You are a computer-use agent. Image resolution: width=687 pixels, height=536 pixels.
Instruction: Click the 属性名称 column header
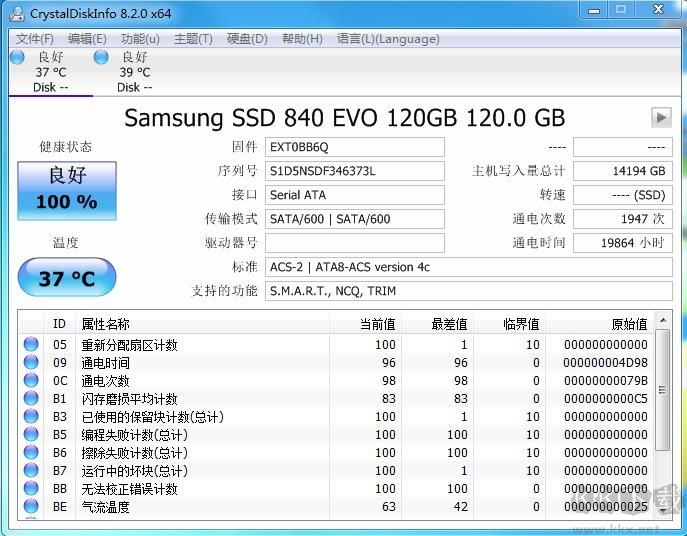coord(202,324)
